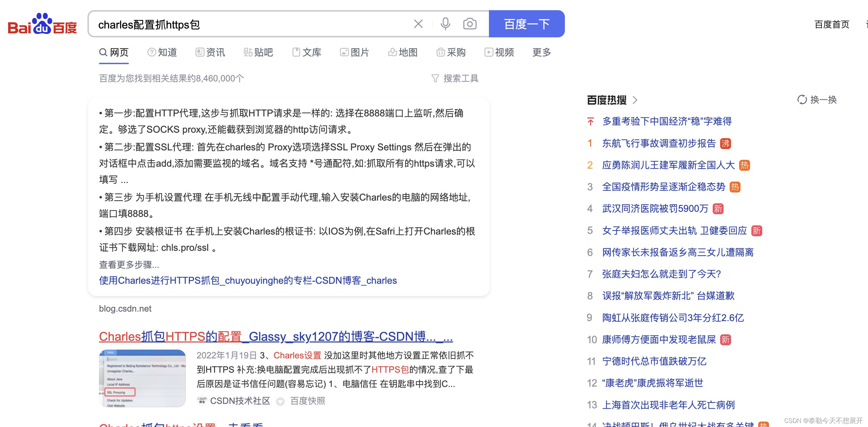Image resolution: width=868 pixels, height=427 pixels.
Task: Switch to the 图片 tab
Action: [x=354, y=52]
